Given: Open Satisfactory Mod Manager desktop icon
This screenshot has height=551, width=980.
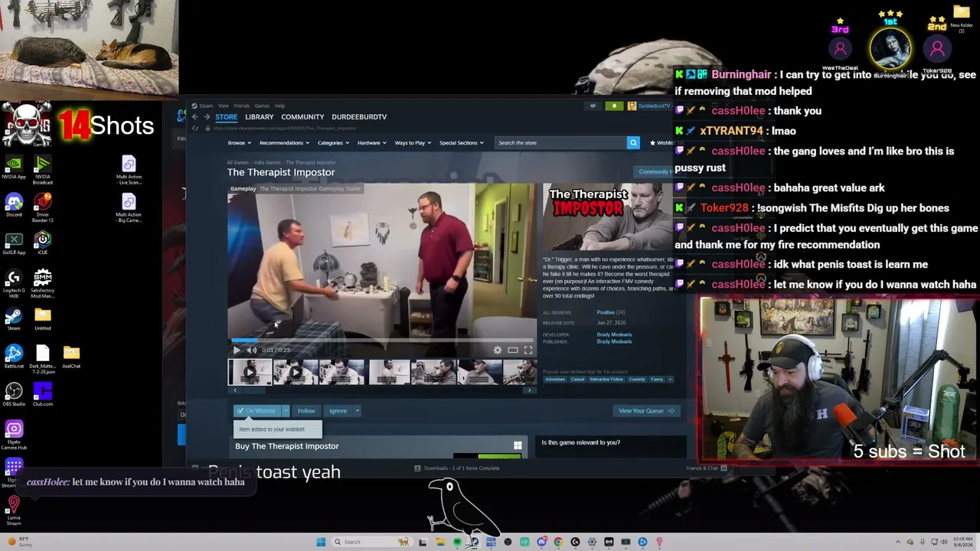Looking at the screenshot, I should (x=43, y=282).
